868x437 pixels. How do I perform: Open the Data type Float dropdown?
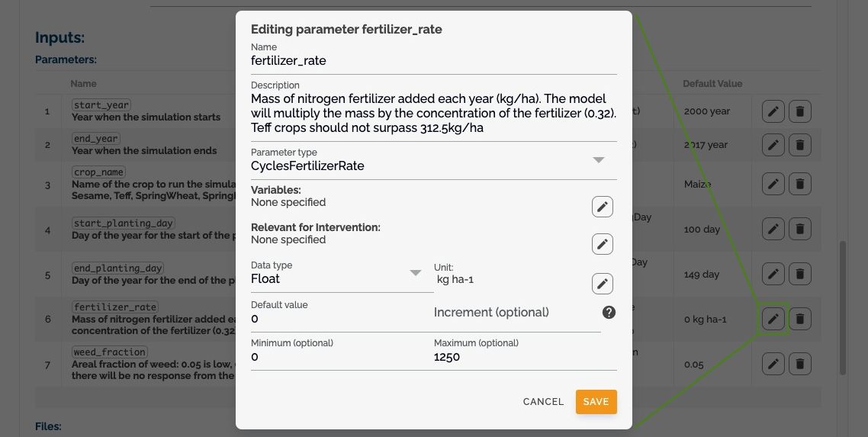click(342, 273)
